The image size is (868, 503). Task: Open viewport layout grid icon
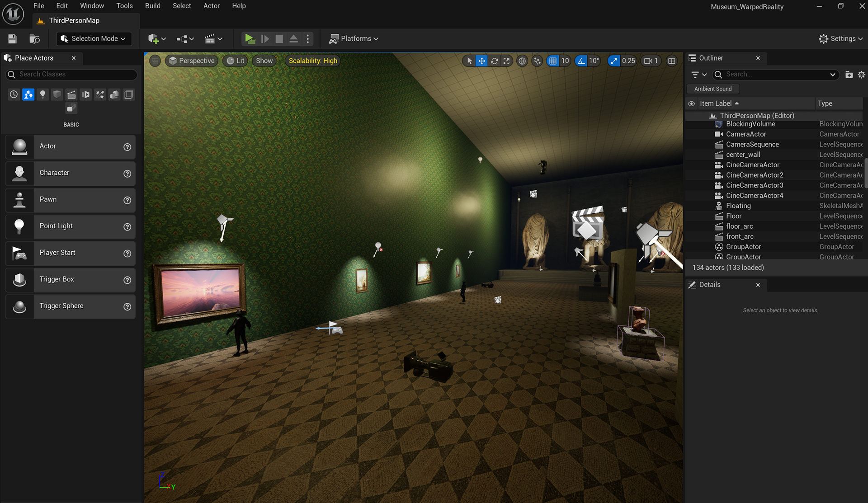[x=672, y=61]
